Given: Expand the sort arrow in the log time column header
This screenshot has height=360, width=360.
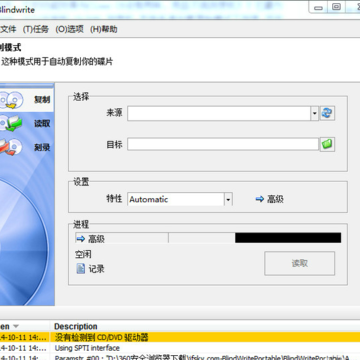Looking at the screenshot, I should pyautogui.click(x=16, y=326).
